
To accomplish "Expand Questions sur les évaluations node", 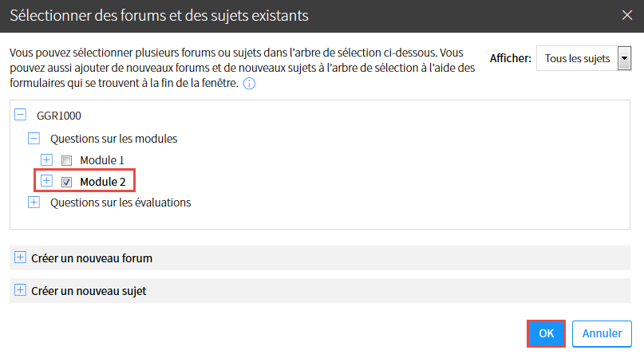I will [x=34, y=203].
